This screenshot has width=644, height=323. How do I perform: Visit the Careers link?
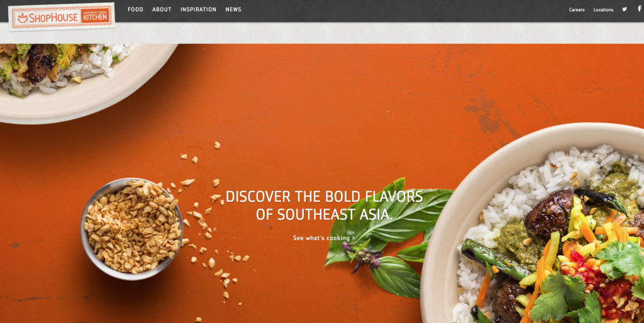click(577, 10)
